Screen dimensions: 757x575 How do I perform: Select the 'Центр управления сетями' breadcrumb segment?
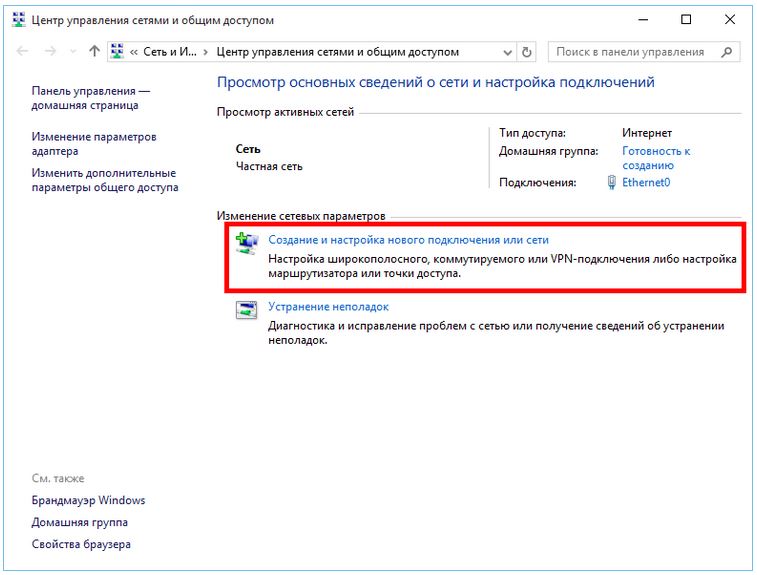coord(336,52)
